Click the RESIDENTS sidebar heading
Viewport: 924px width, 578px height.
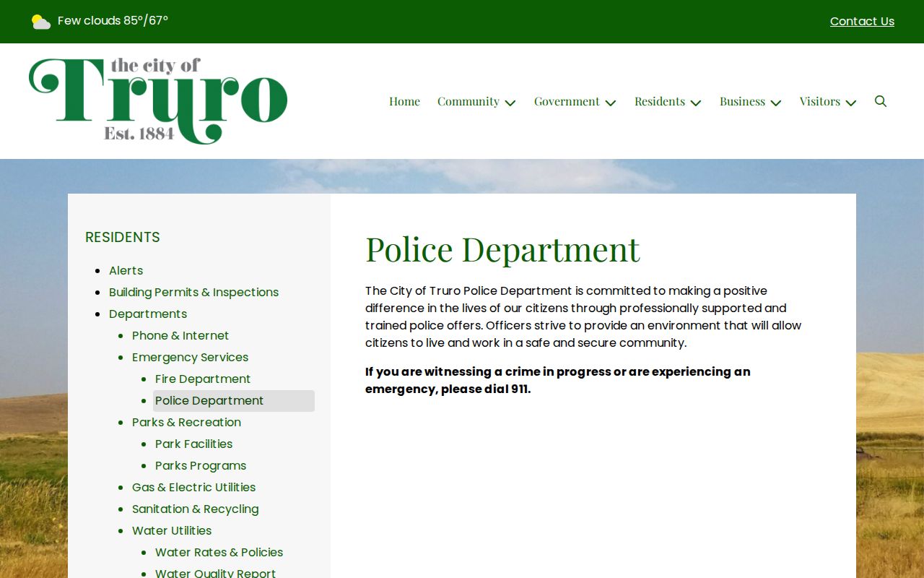point(123,237)
